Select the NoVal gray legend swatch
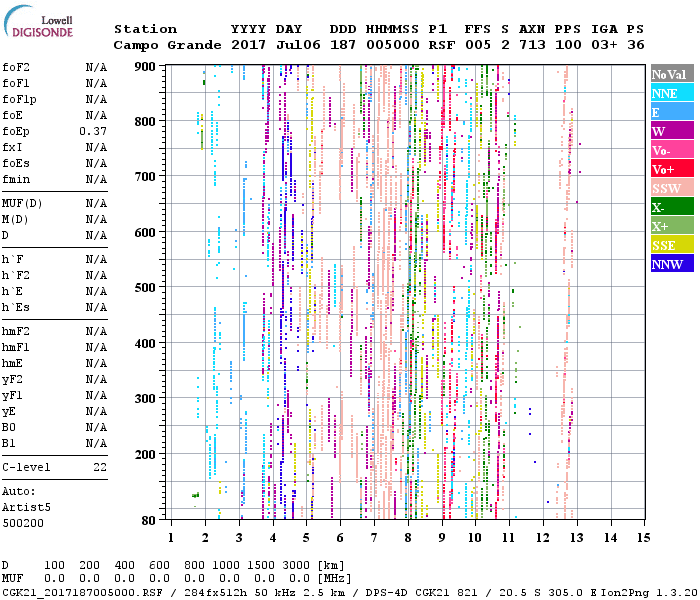This screenshot has height=600, width=700. pos(670,75)
